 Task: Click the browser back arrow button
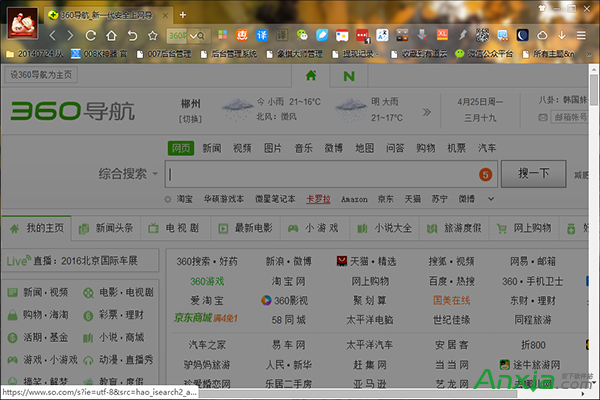pos(53,35)
